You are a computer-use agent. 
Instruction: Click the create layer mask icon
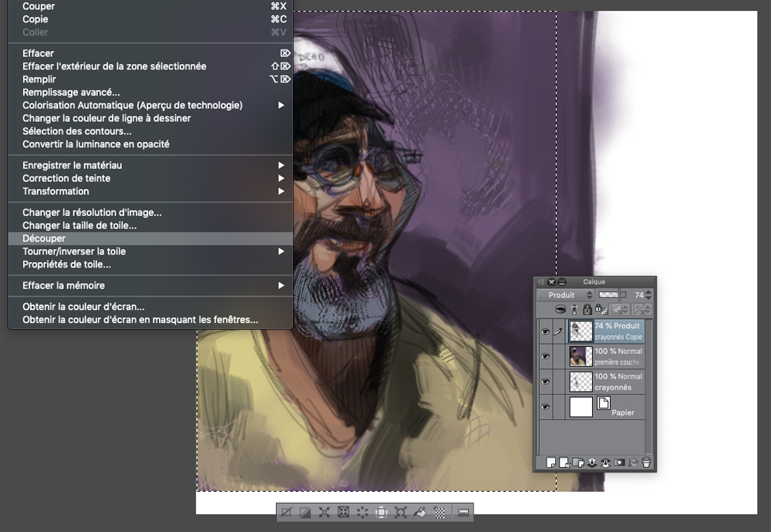point(619,463)
